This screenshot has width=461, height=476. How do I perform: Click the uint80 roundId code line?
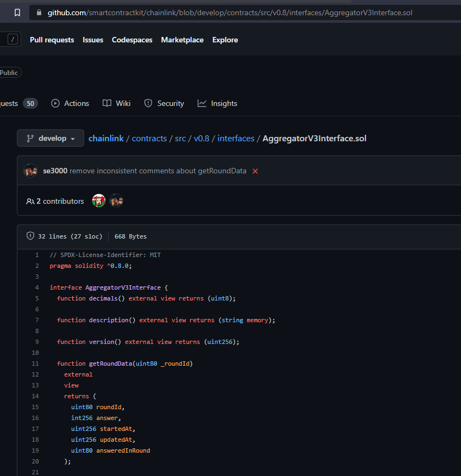tap(98, 407)
